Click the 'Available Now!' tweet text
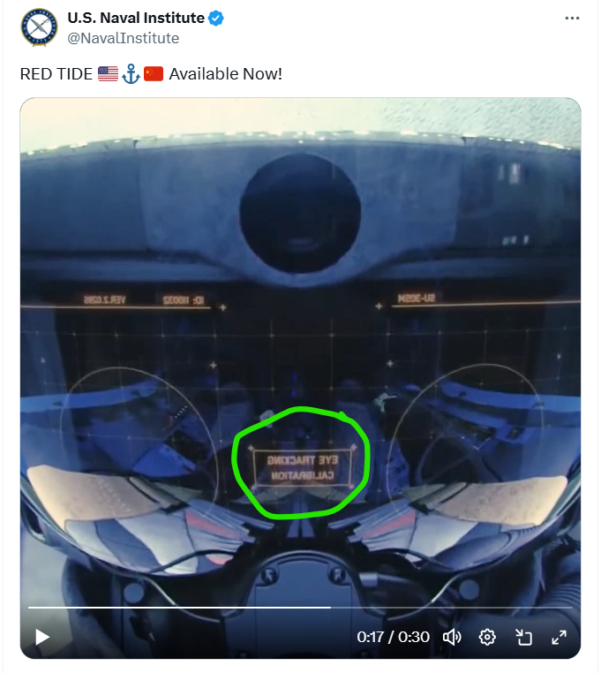 click(x=226, y=74)
